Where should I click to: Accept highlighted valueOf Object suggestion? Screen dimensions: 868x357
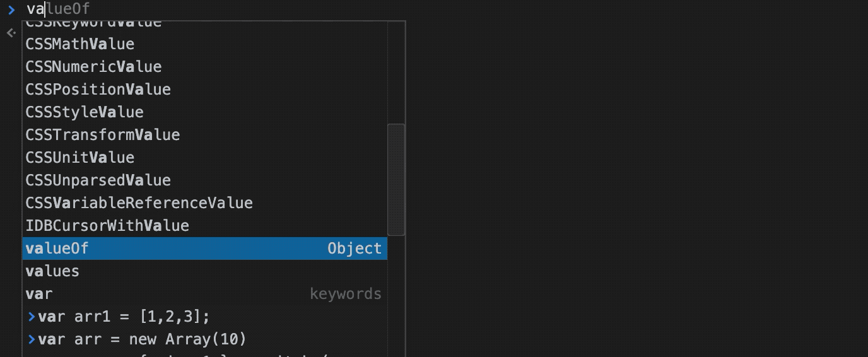pyautogui.click(x=205, y=249)
